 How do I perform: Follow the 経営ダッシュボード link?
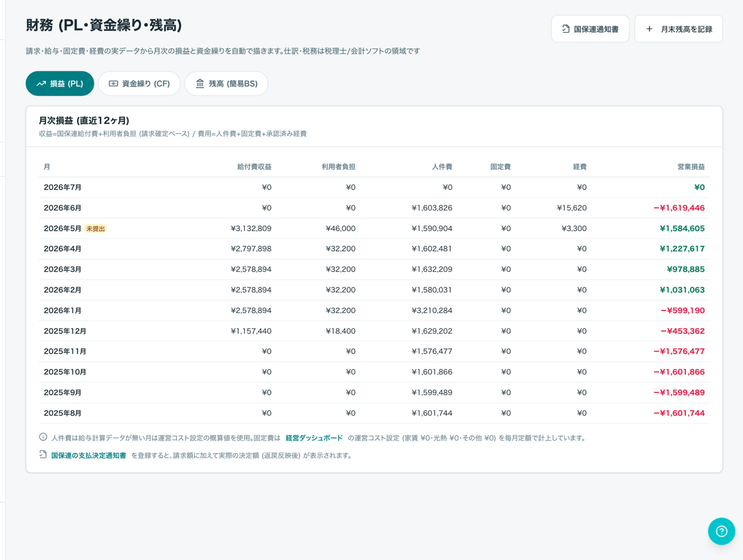click(x=314, y=438)
